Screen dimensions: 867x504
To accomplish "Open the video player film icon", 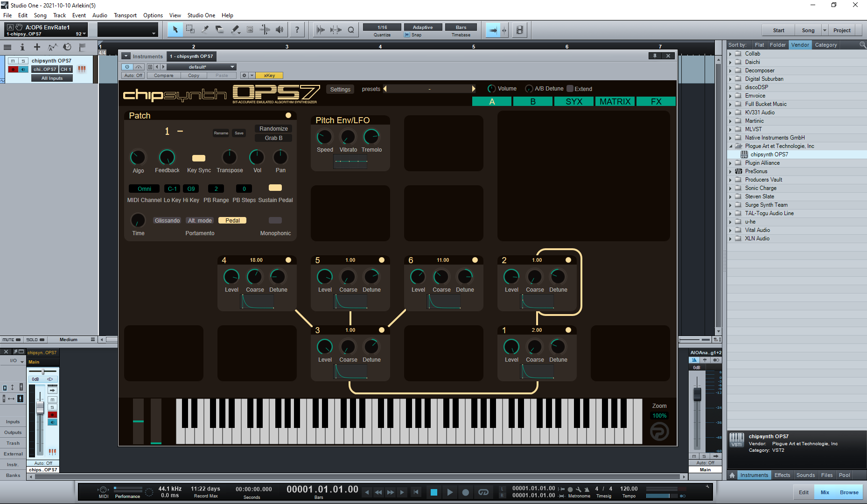I will coord(519,30).
